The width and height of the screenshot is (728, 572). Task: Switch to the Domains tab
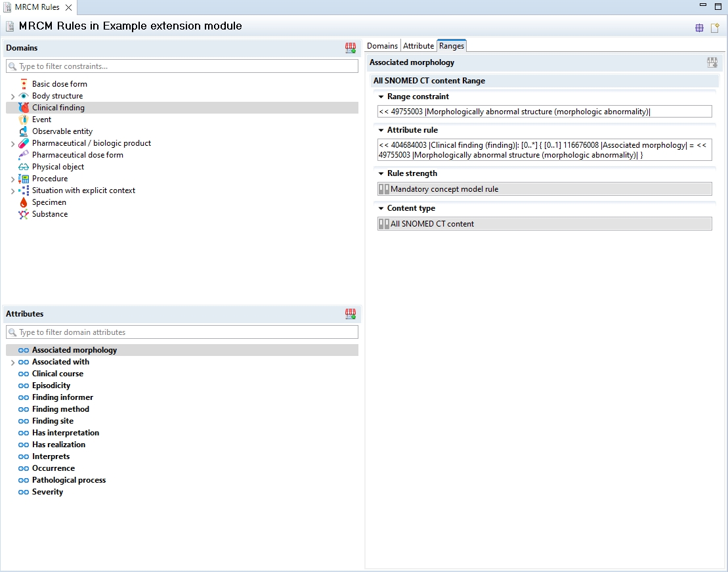pos(382,46)
